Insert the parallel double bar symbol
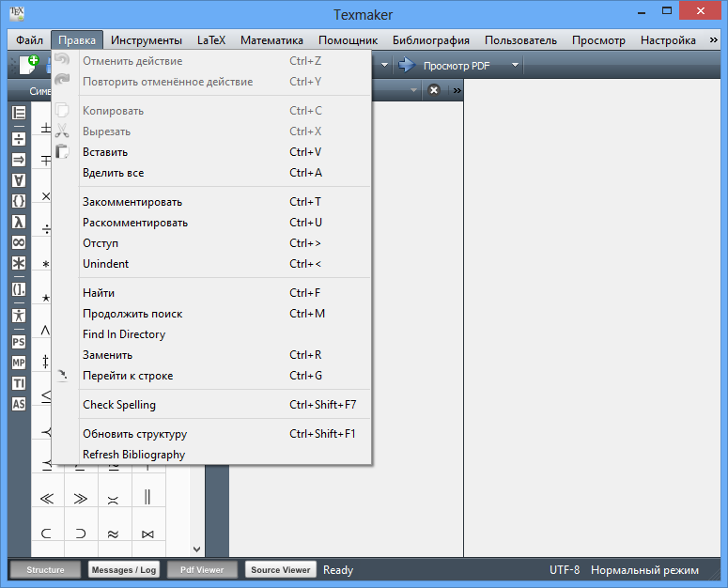 [x=147, y=497]
